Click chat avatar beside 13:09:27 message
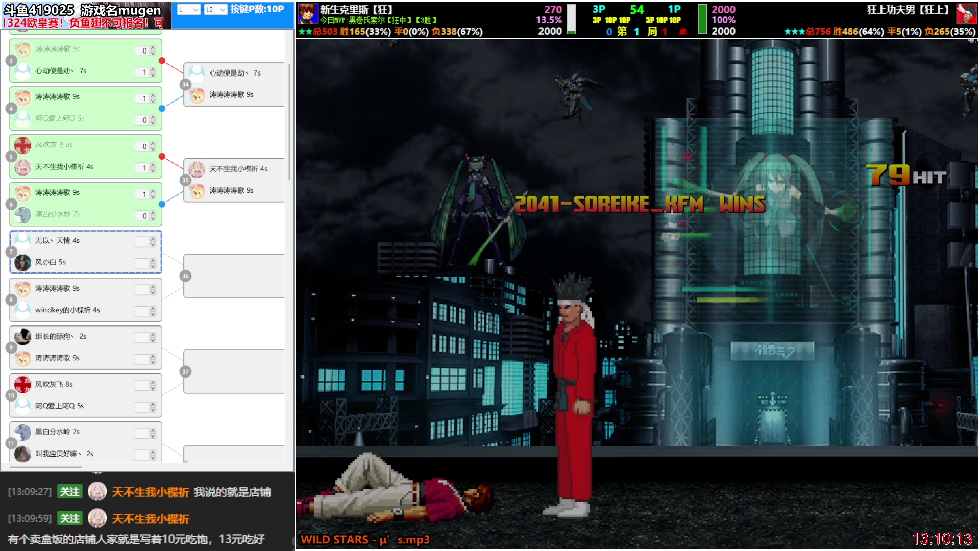The height and width of the screenshot is (551, 980). 97,492
